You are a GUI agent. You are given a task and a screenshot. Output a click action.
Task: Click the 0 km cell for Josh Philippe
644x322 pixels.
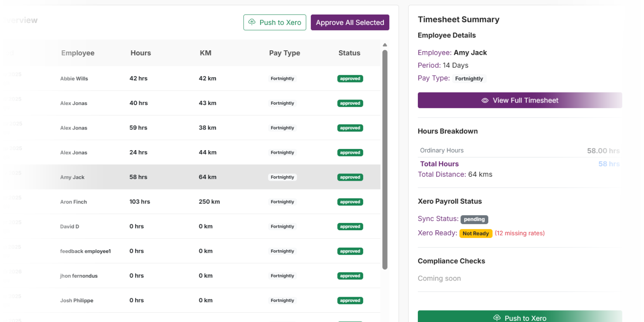[x=206, y=300]
